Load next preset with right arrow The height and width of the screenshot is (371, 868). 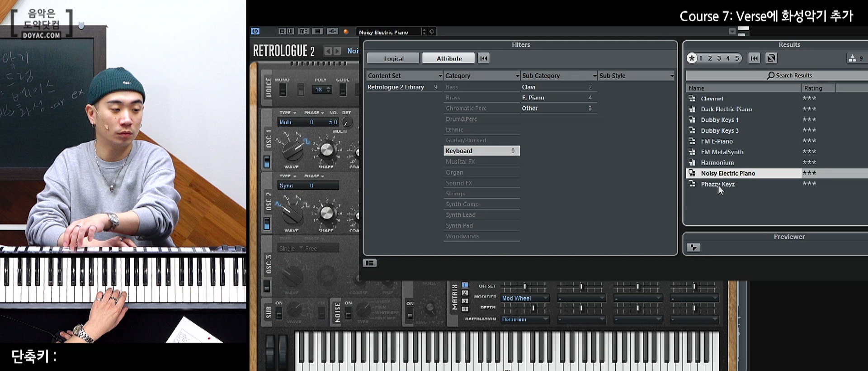(337, 51)
